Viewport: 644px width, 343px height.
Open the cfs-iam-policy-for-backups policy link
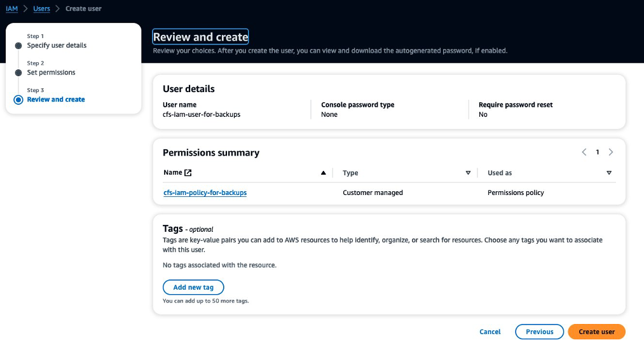205,192
